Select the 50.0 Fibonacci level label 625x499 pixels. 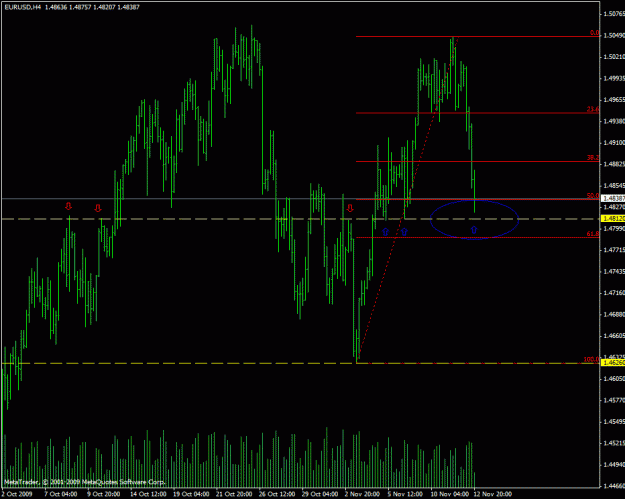[593, 196]
